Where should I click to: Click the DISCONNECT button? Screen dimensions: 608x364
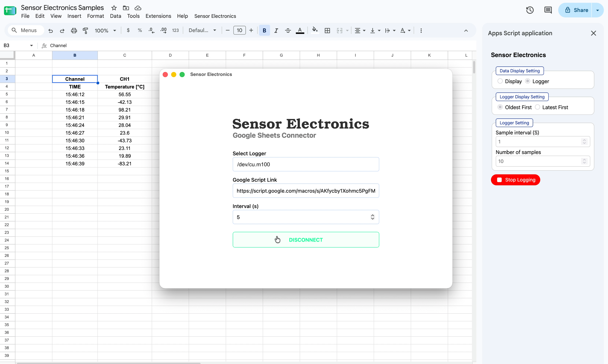point(305,240)
